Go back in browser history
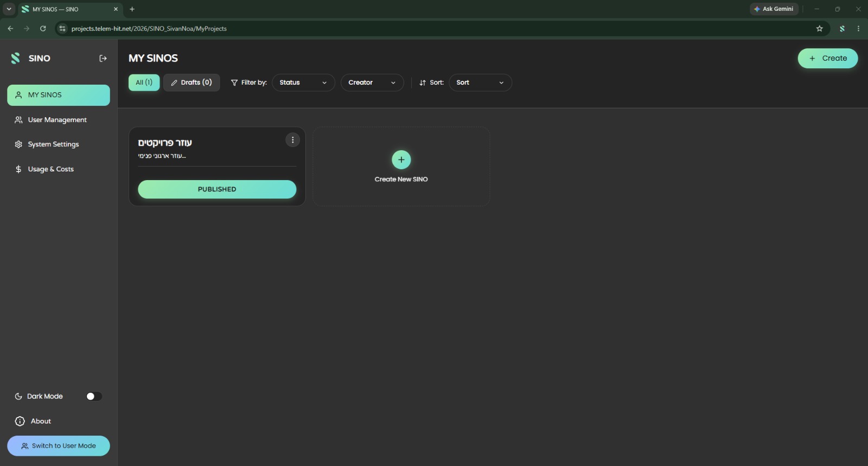The height and width of the screenshot is (466, 868). click(x=10, y=28)
